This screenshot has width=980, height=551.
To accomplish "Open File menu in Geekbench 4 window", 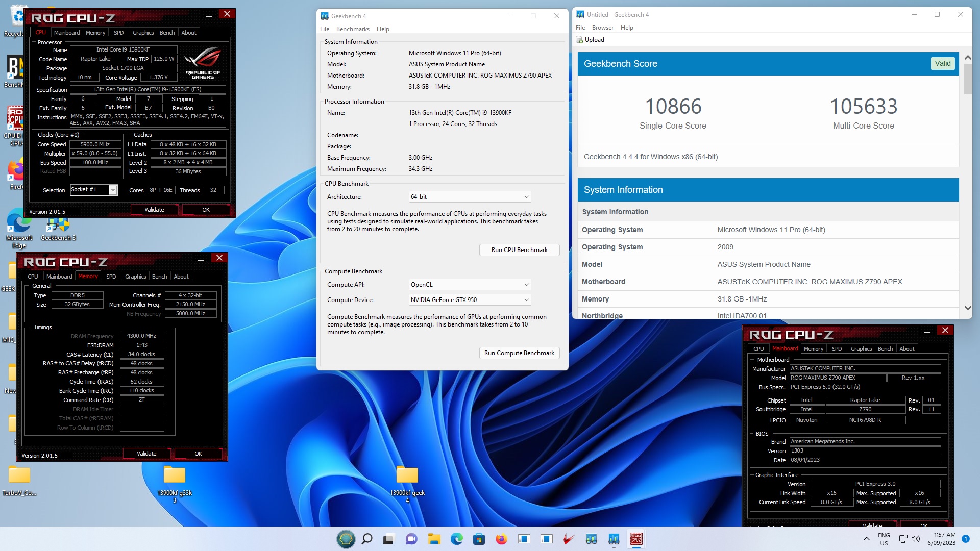I will click(325, 29).
